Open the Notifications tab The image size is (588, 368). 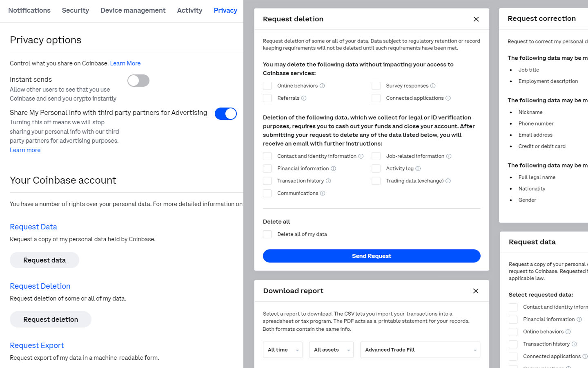pyautogui.click(x=29, y=11)
